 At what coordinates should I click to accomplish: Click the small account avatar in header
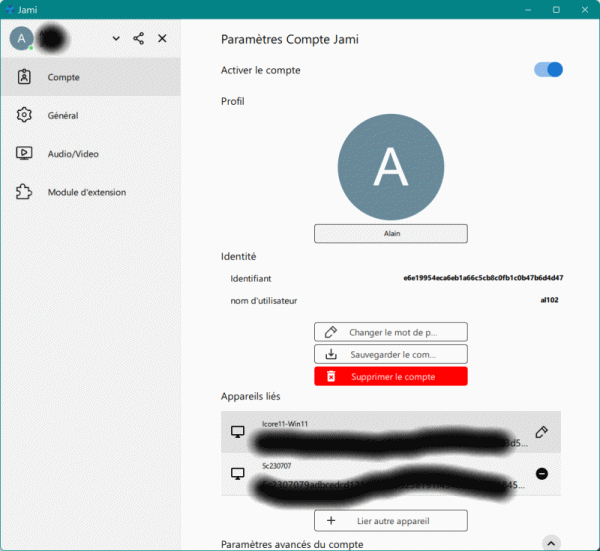coord(22,39)
